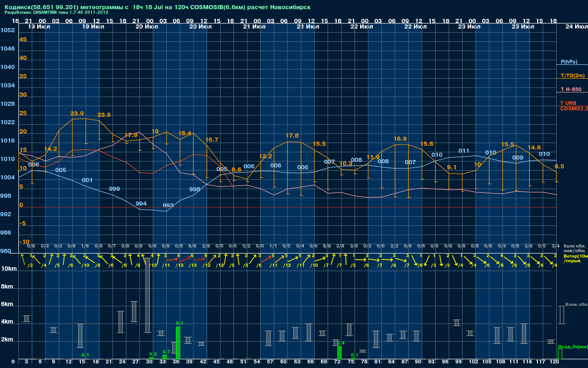Click the Кодинск meteogram title text
The height and width of the screenshot is (368, 588).
158,7
